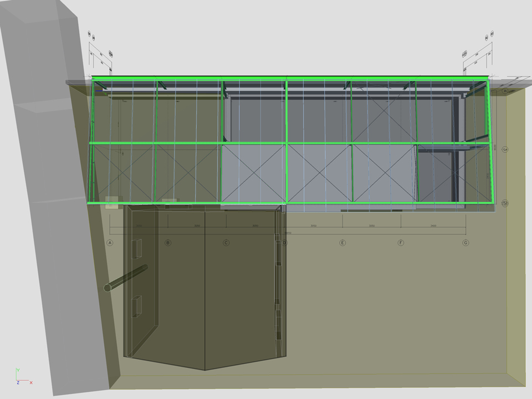Viewport: 532px width, 399px height.
Task: Pick the upper wall opening on dark building
Action: [137, 249]
